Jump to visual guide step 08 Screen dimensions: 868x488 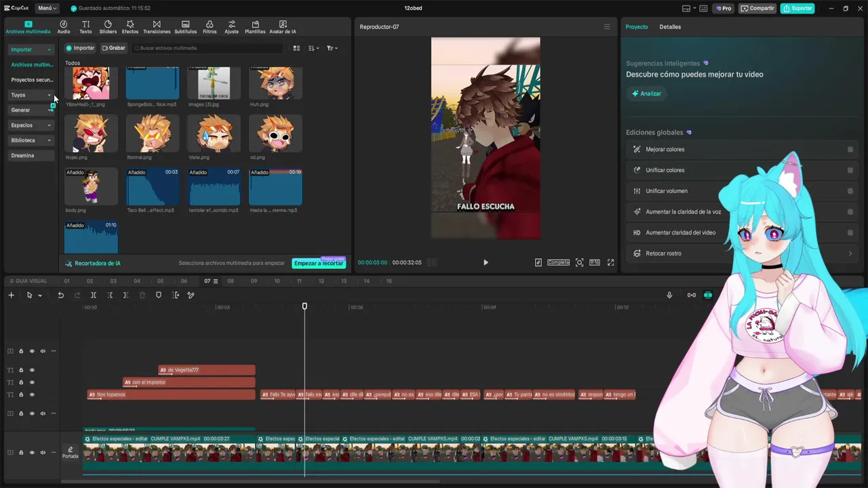coord(231,281)
